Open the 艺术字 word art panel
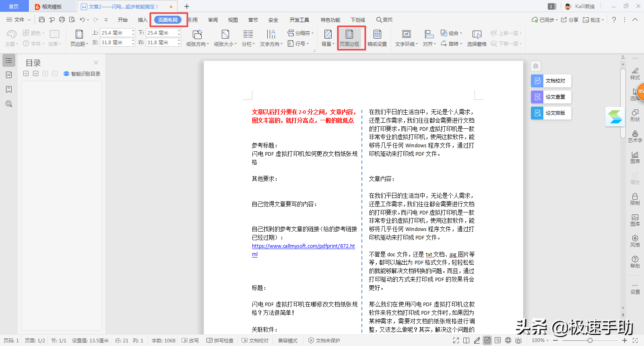 point(635,136)
